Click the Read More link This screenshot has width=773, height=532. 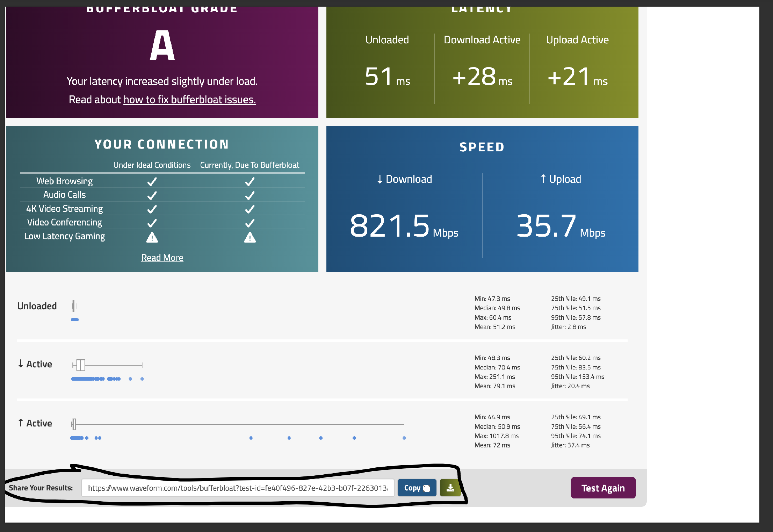pyautogui.click(x=162, y=258)
